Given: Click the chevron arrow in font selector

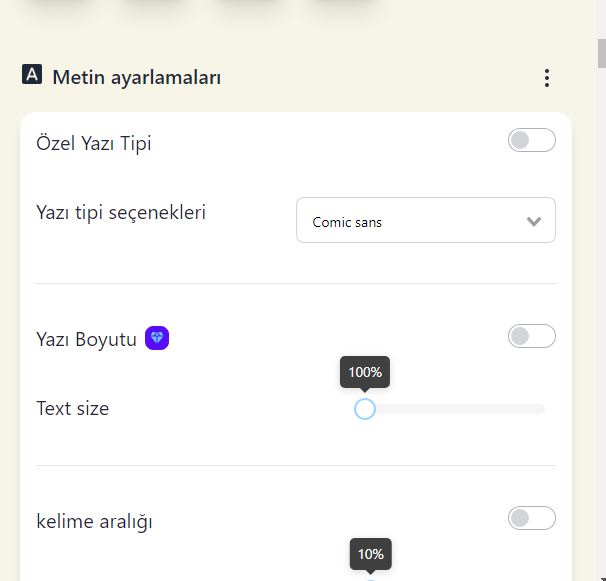Looking at the screenshot, I should [x=534, y=221].
